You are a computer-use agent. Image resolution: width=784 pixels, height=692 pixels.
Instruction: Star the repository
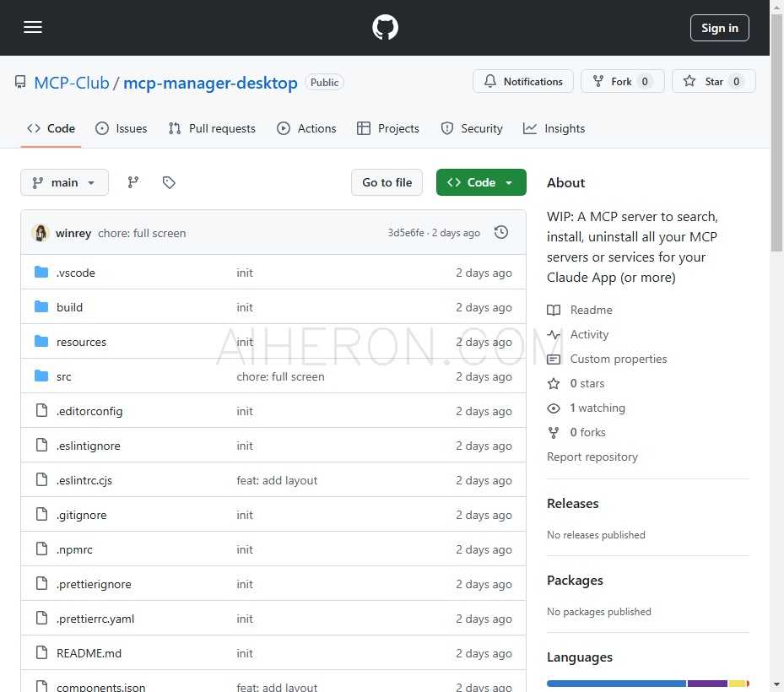pyautogui.click(x=713, y=82)
